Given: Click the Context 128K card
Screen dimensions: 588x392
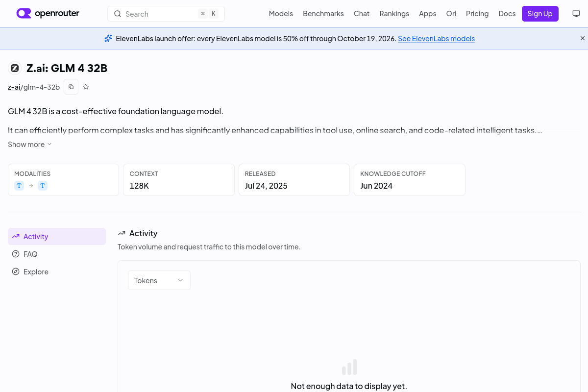Looking at the screenshot, I should (179, 180).
